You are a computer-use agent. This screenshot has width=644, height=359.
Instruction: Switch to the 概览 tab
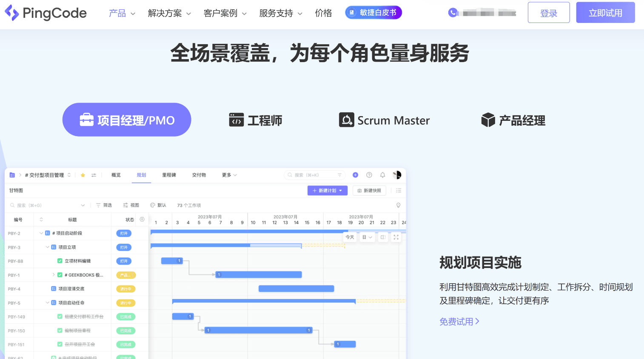tap(116, 175)
